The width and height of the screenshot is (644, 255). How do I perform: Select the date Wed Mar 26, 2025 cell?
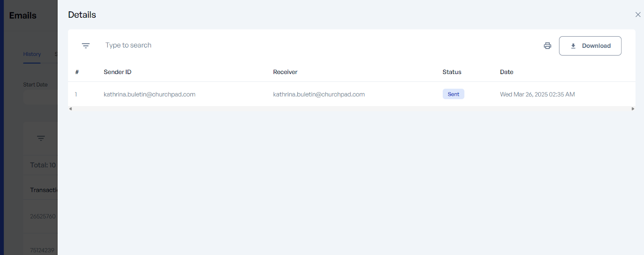click(x=537, y=95)
